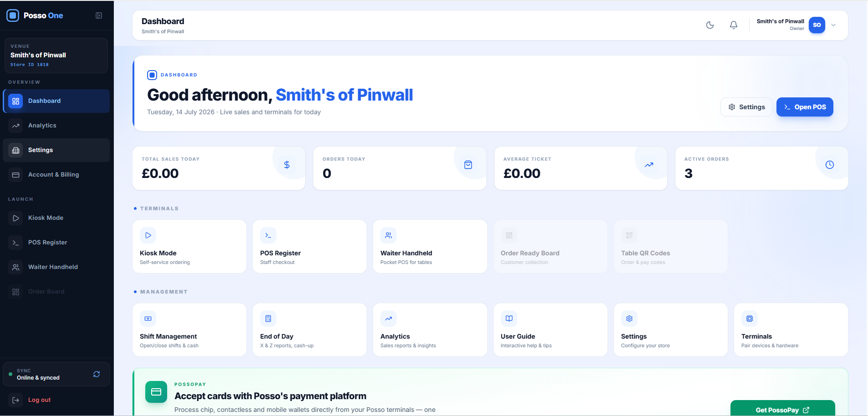
Task: Click the Settings button beside Open POS
Action: coord(746,107)
